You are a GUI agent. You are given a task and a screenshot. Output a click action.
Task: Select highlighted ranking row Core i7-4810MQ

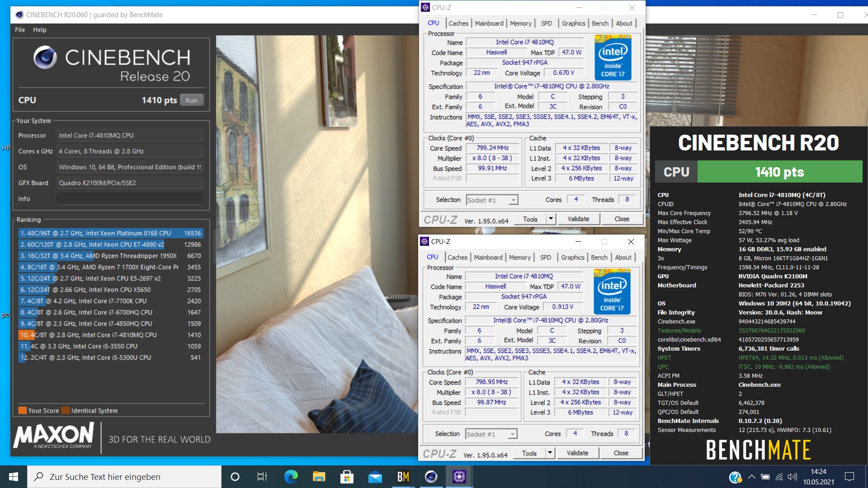coord(110,335)
